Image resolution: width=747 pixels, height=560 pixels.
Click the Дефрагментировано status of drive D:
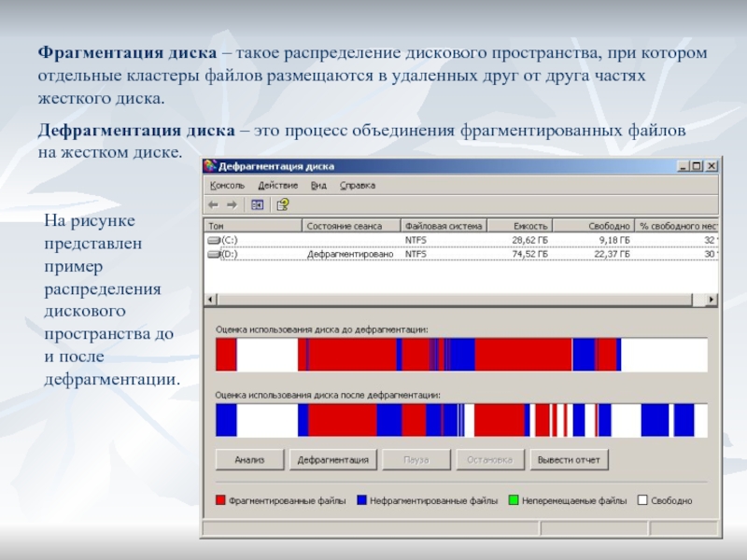(350, 254)
